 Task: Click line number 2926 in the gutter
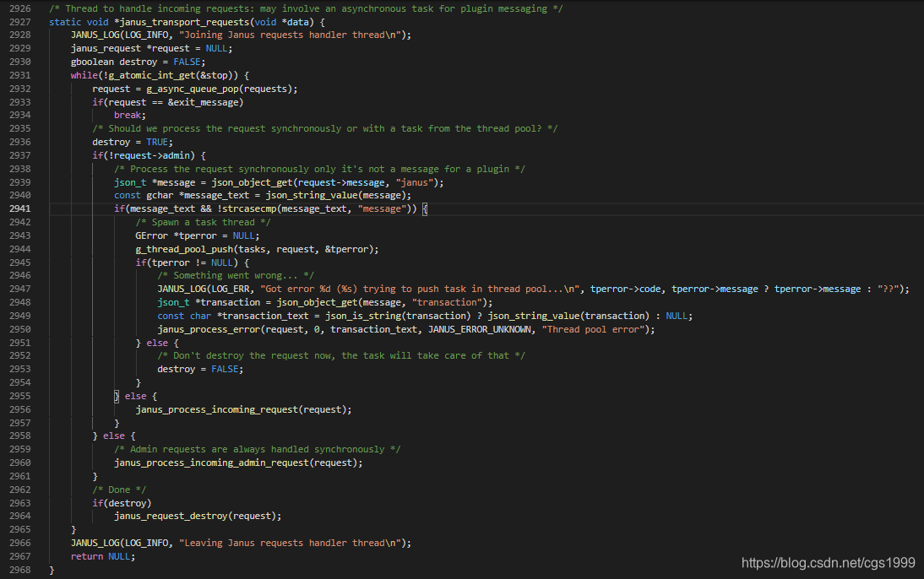tap(20, 8)
